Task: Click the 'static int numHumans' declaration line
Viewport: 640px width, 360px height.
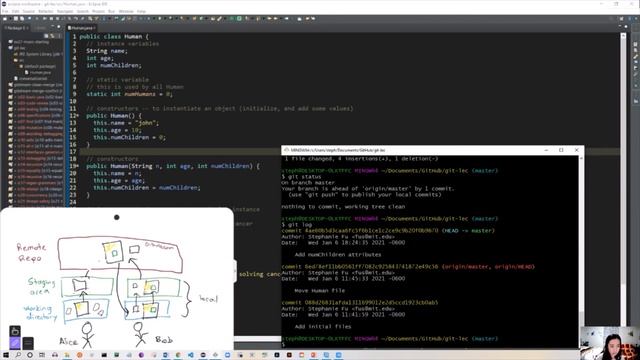Action: tap(129, 94)
